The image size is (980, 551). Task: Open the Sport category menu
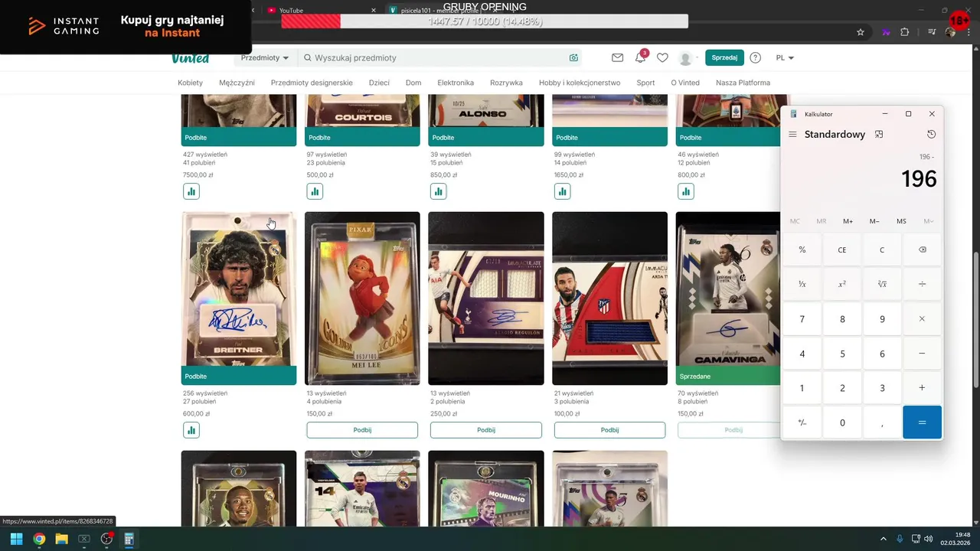tap(645, 83)
